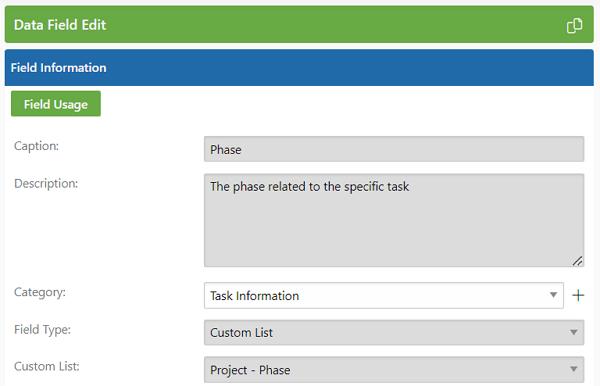The width and height of the screenshot is (600, 386).
Task: Click the Description box resize handle
Action: pos(577,261)
